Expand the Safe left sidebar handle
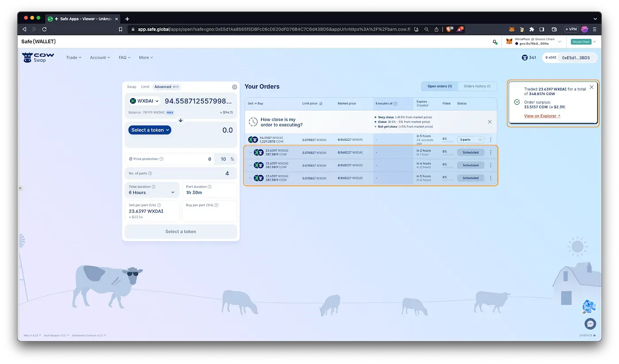The image size is (619, 364). click(19, 188)
